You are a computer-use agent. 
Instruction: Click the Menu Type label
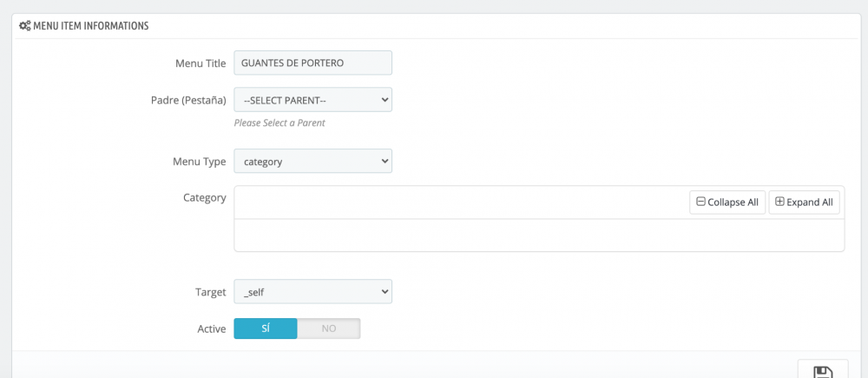[200, 161]
